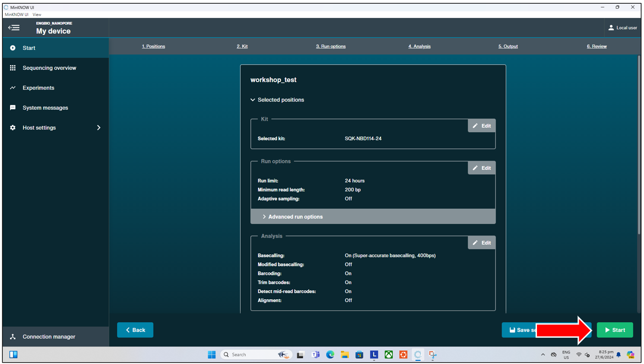Click the vertical scrollbar of the review page
This screenshot has height=364, width=644.
click(x=639, y=145)
